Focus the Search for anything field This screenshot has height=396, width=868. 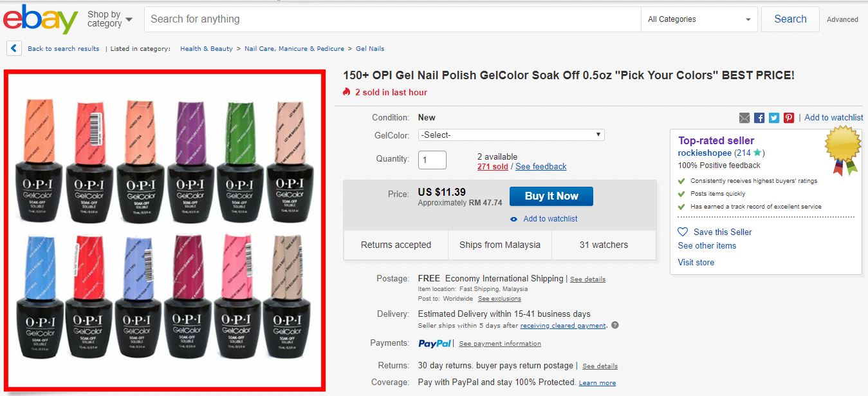click(392, 19)
